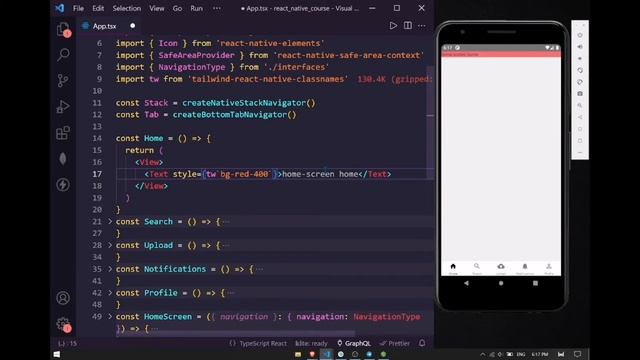
Task: Click the emulator toolbar overview square
Action: (580, 141)
